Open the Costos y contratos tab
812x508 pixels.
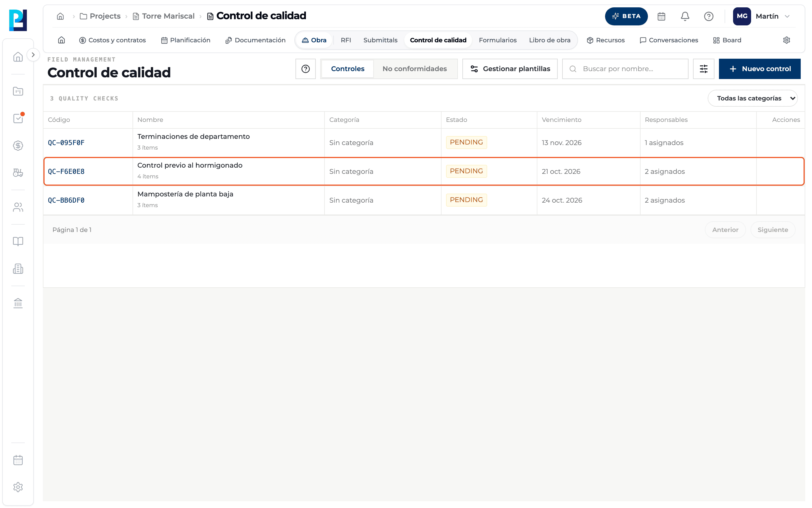[x=112, y=40]
